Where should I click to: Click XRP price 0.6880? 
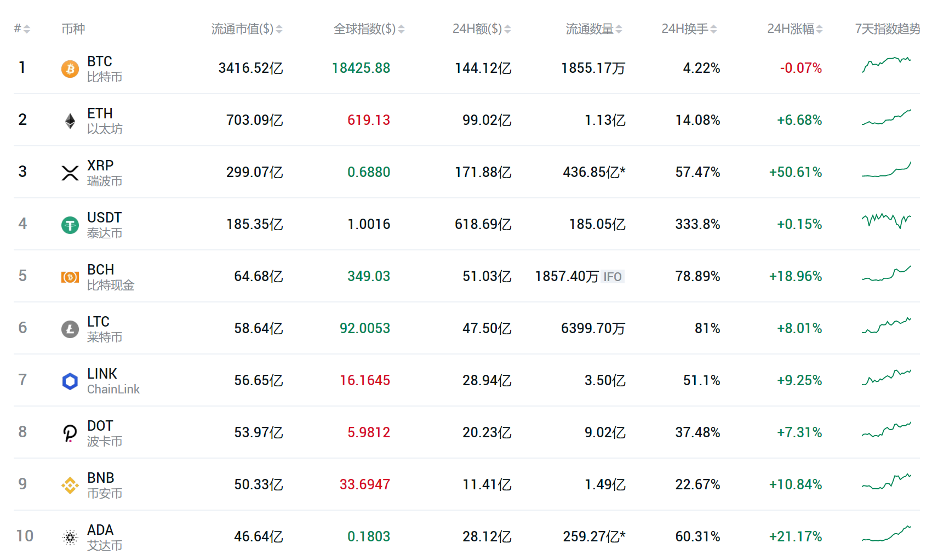(369, 172)
